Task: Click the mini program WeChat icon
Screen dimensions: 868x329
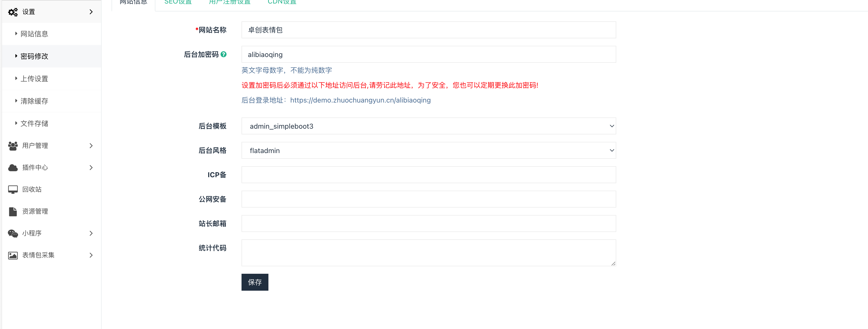Action: [x=13, y=233]
